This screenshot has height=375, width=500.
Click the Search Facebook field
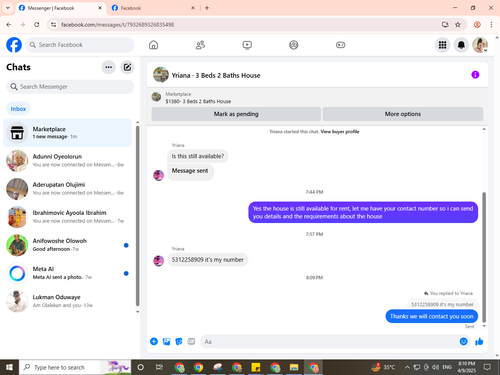coord(80,45)
